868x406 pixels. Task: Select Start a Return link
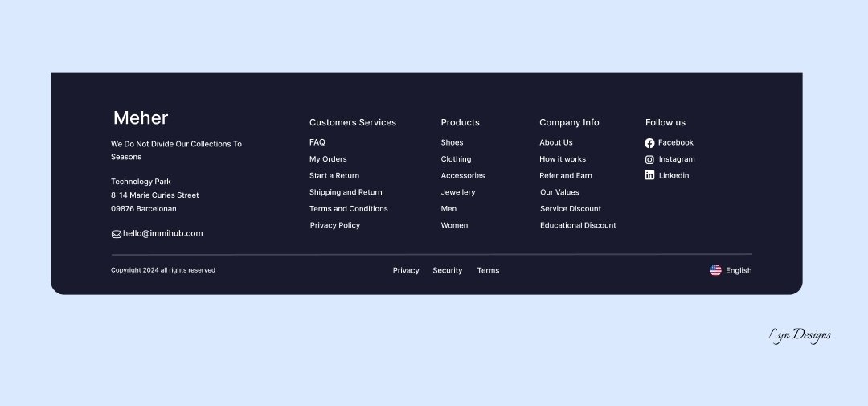pyautogui.click(x=334, y=175)
